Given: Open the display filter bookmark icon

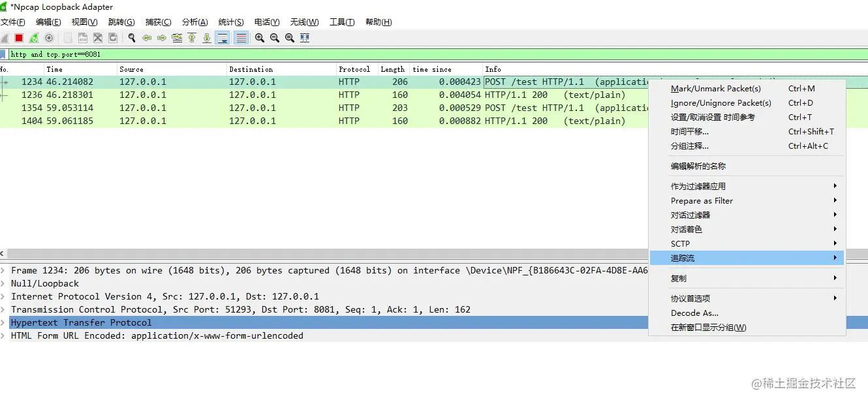Looking at the screenshot, I should 3,54.
